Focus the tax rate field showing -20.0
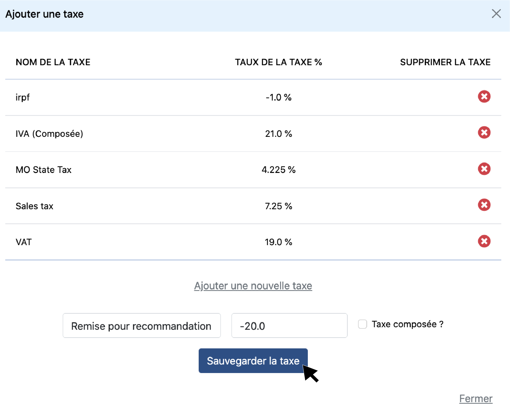 (x=290, y=326)
